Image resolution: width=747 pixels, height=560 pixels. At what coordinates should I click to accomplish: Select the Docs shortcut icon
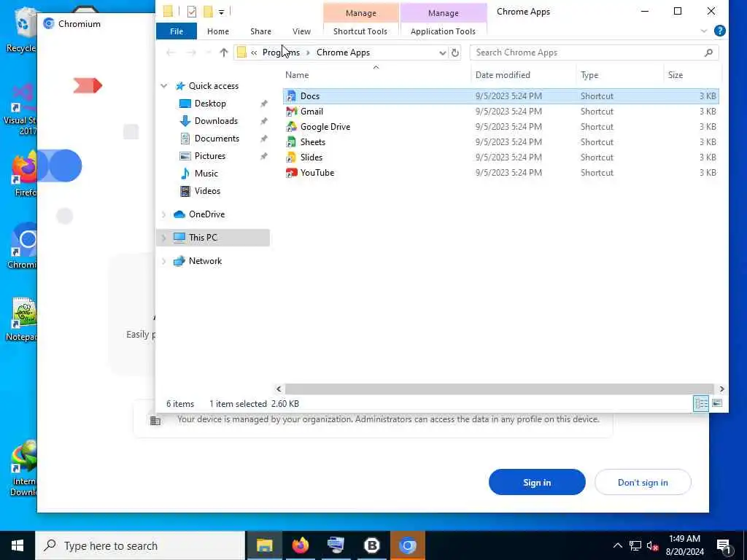coord(291,96)
